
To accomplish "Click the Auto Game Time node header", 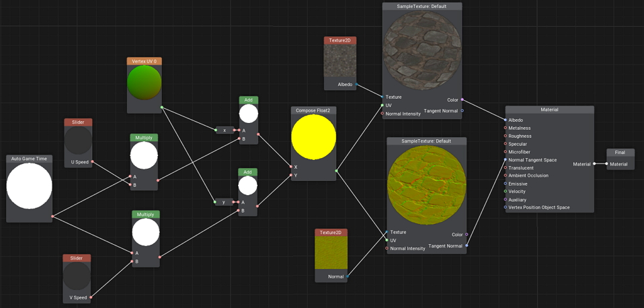I will [x=29, y=159].
